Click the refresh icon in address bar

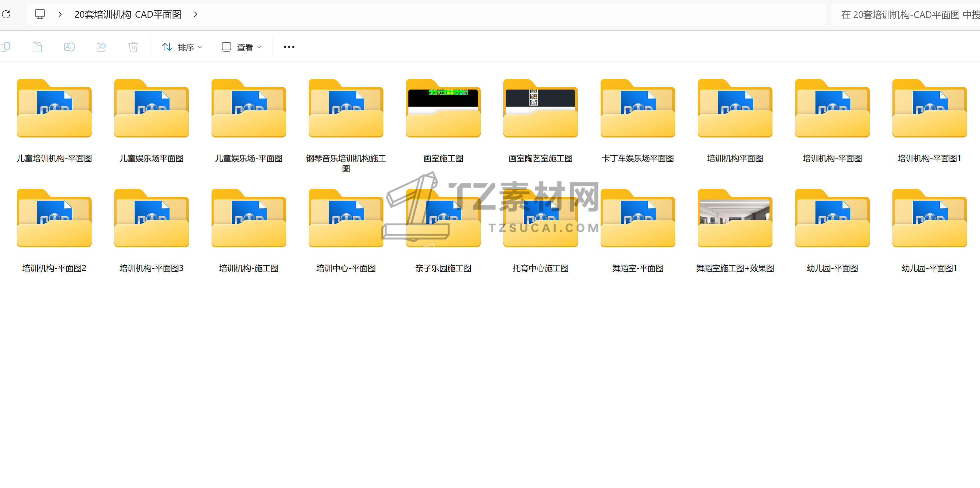[x=6, y=14]
